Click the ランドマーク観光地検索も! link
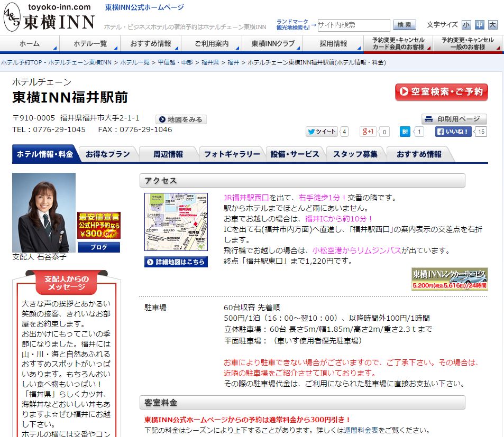This screenshot has height=437, width=504. coord(293,25)
